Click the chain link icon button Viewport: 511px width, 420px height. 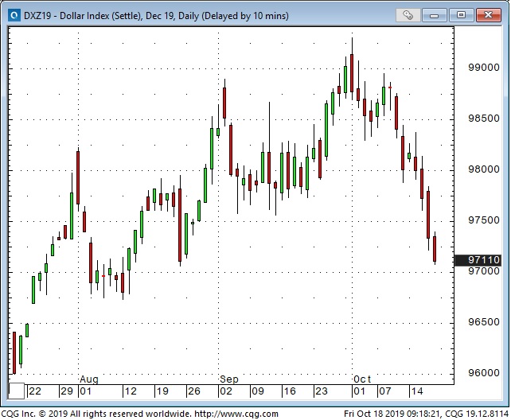point(408,15)
